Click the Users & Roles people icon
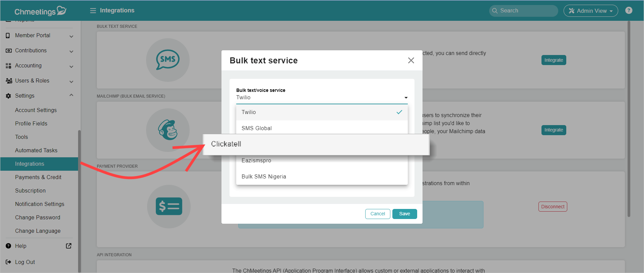The width and height of the screenshot is (644, 273). coord(9,81)
